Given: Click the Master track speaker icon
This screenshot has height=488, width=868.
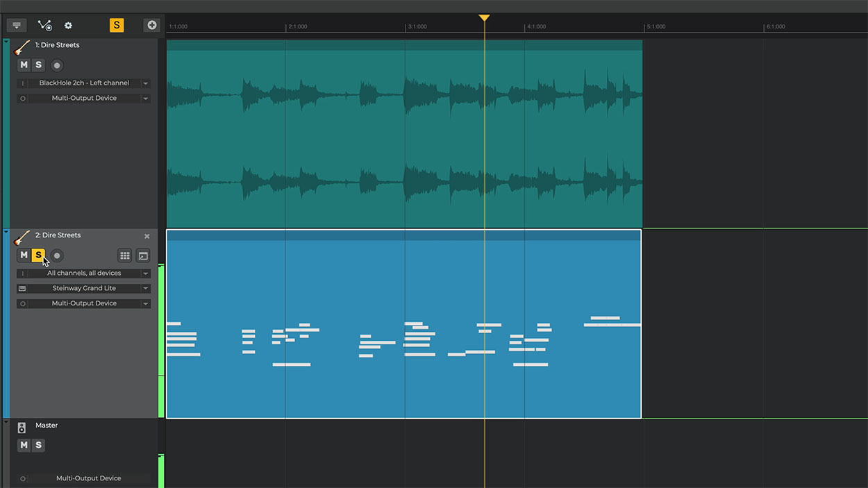Looking at the screenshot, I should [x=22, y=428].
